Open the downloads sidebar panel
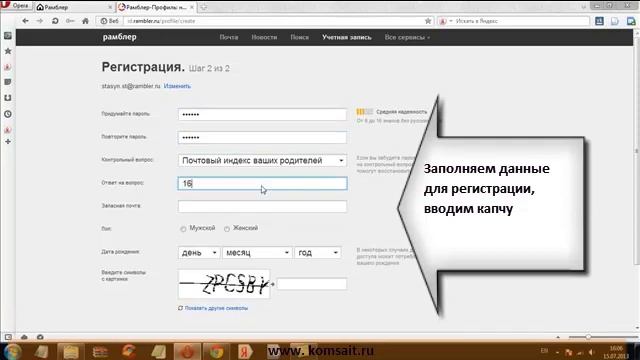The image size is (640, 360). coord(8,98)
